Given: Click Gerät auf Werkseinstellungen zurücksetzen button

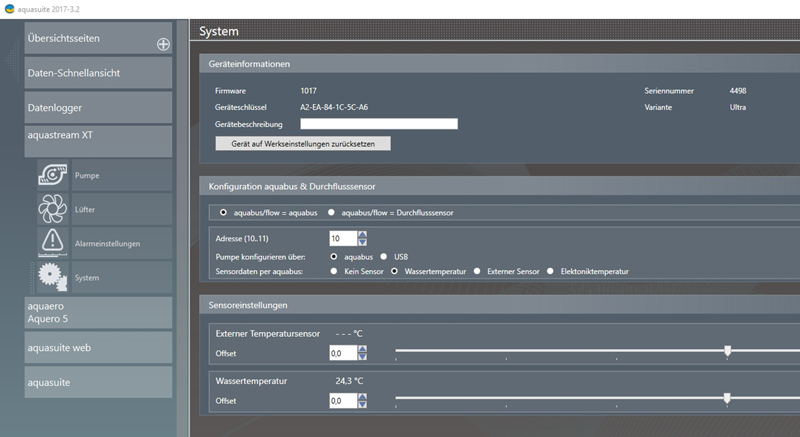Looking at the screenshot, I should coord(302,143).
